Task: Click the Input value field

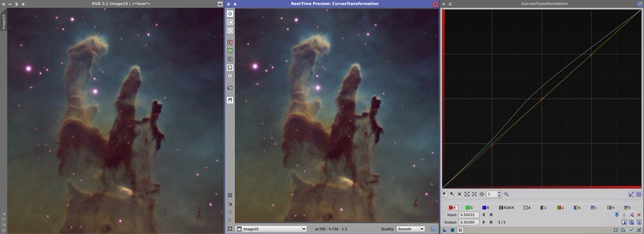Action: pos(469,215)
